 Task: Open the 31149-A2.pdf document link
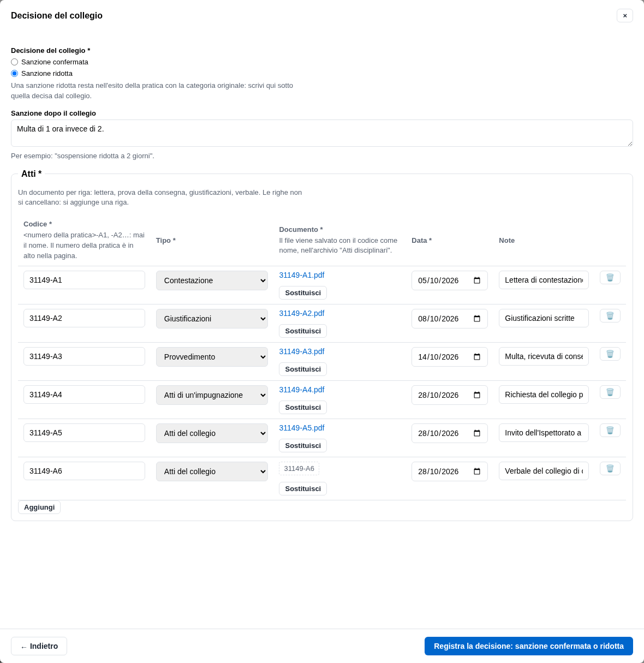[x=302, y=313]
